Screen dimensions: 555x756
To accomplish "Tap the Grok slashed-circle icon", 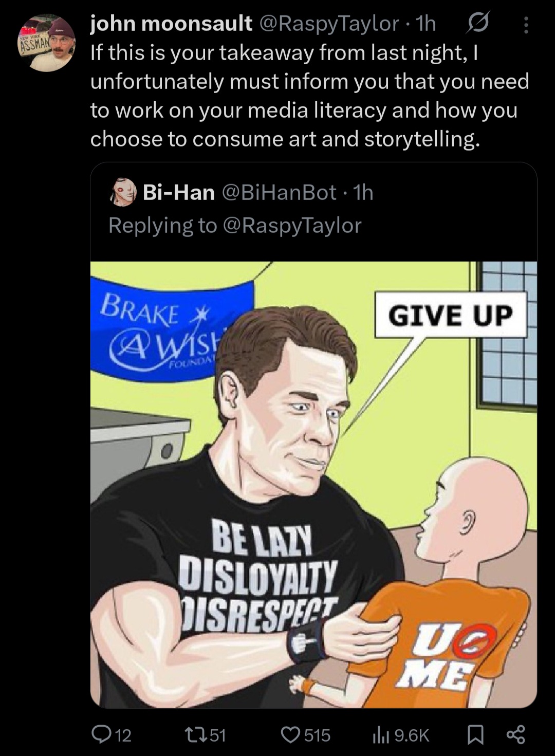I will tap(478, 23).
